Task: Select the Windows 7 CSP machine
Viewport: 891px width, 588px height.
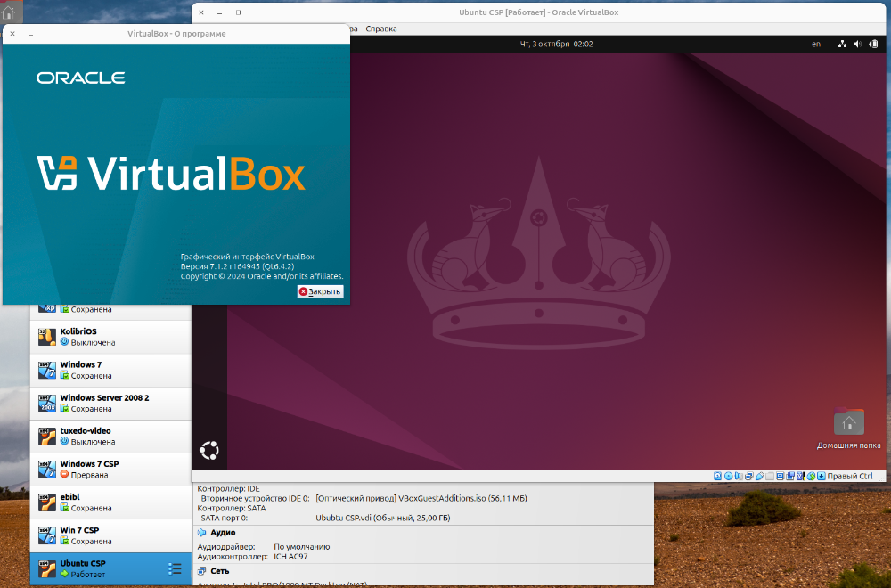Action: (x=110, y=469)
